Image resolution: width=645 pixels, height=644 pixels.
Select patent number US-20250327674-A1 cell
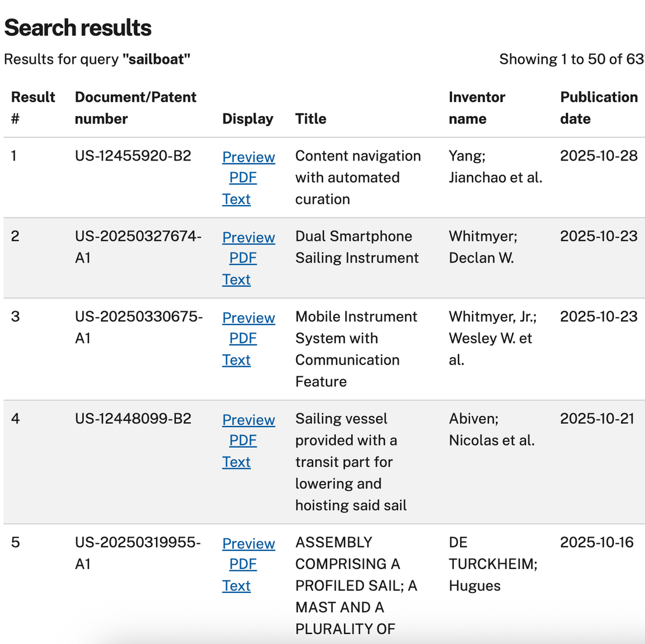point(138,247)
